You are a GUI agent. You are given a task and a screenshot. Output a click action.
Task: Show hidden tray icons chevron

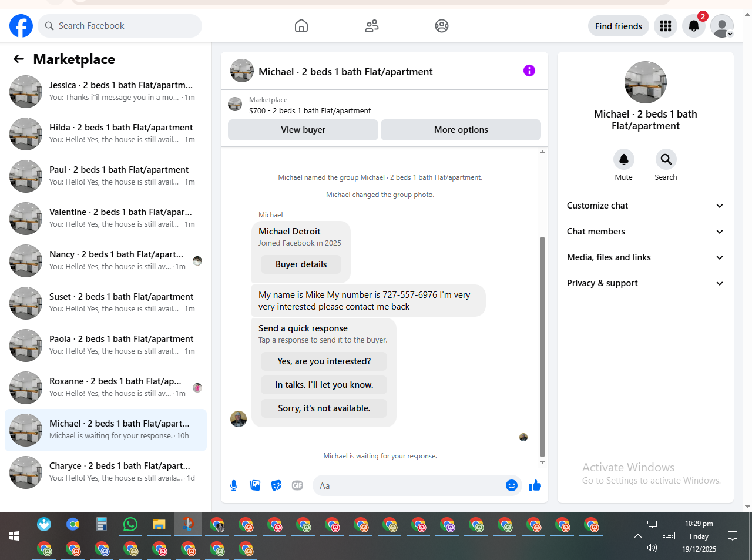point(638,536)
